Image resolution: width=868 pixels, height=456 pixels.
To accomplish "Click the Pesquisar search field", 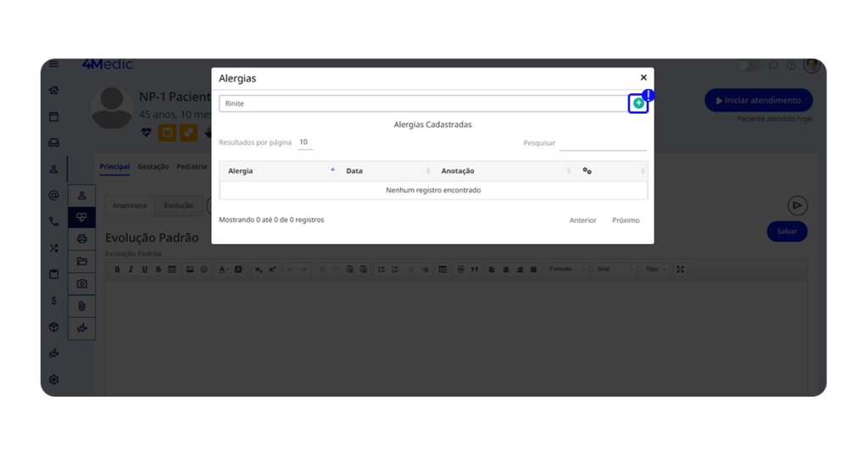I will click(x=603, y=143).
